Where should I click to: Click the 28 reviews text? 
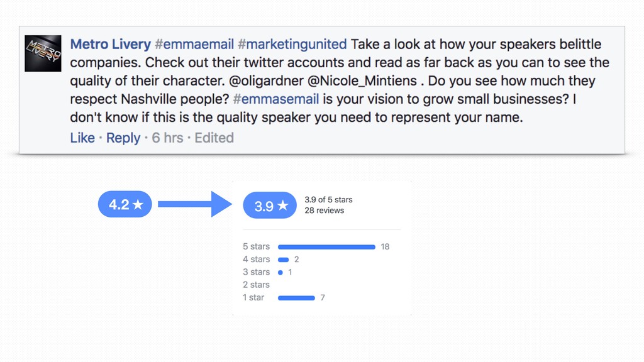click(324, 211)
